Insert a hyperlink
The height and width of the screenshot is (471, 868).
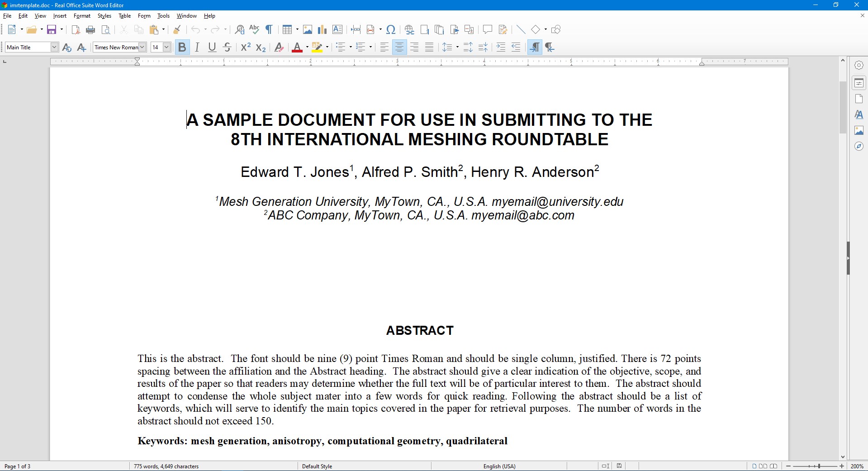coord(409,30)
